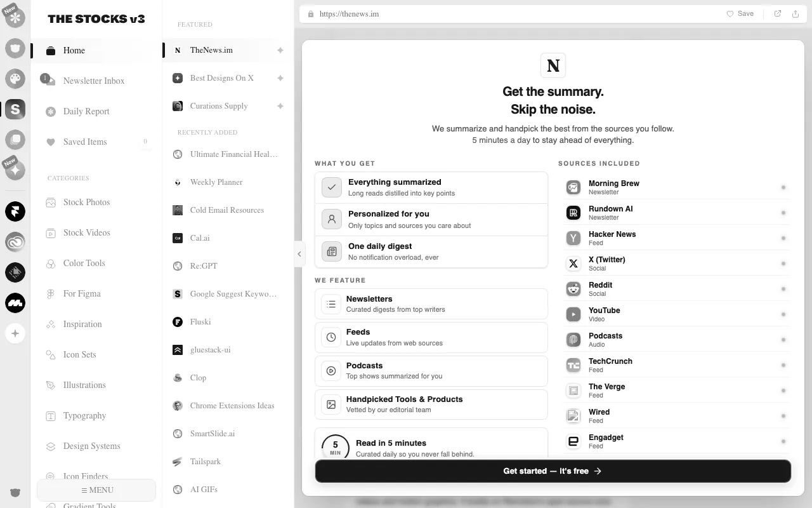The width and height of the screenshot is (812, 508).
Task: Open the Google Suggest Keywo… entry
Action: coord(228,294)
